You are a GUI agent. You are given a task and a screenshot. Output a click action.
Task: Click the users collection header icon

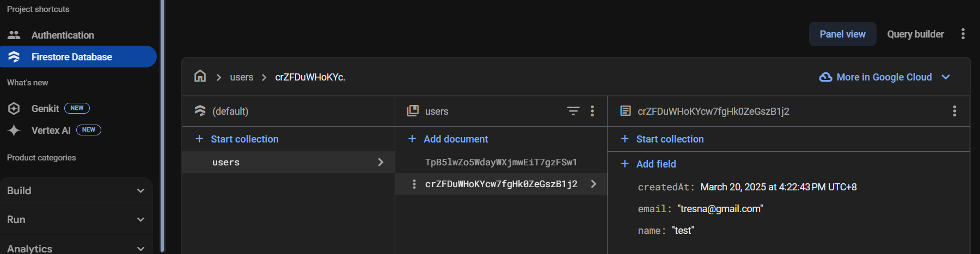tap(413, 111)
